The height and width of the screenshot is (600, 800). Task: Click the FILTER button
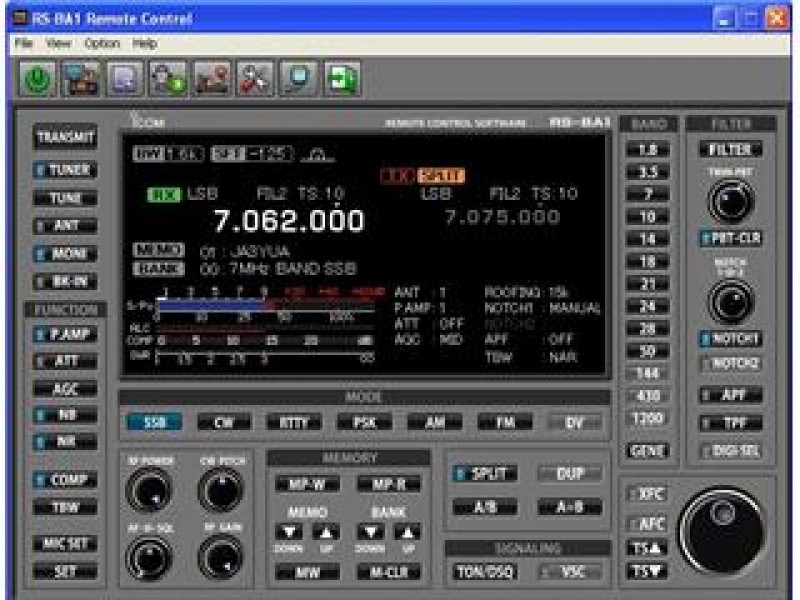[x=731, y=149]
